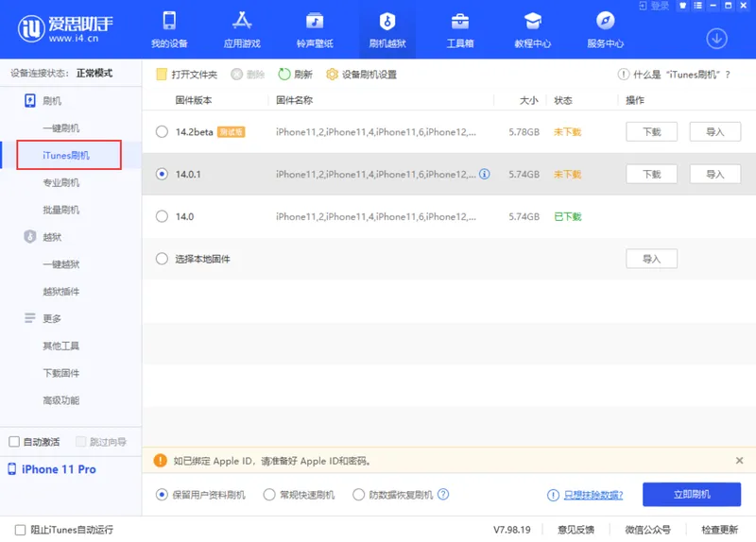Download the 14.0.1 firmware
756x542 pixels.
[x=651, y=174]
